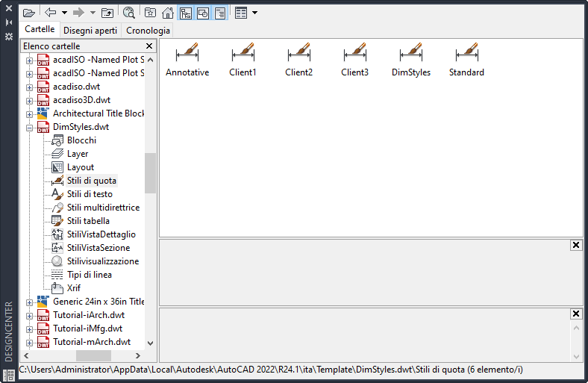Click the grid icon below DESIGNCENTER label

click(9, 375)
